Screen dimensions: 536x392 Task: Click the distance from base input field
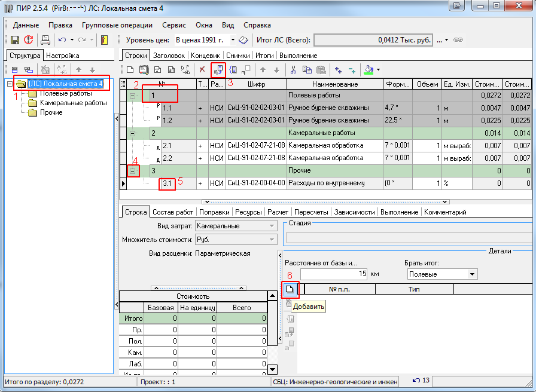334,274
